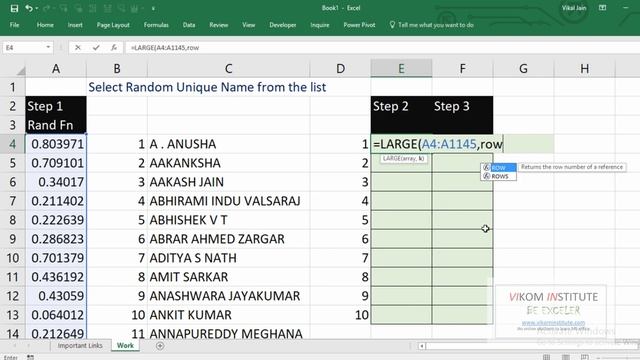Choose ROWS from the function autocomplete list

pos(499,176)
